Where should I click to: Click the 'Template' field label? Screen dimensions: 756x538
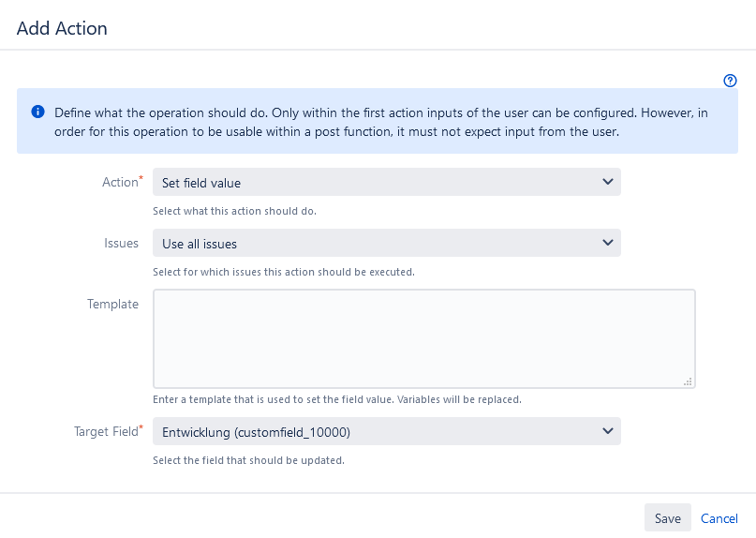[112, 304]
